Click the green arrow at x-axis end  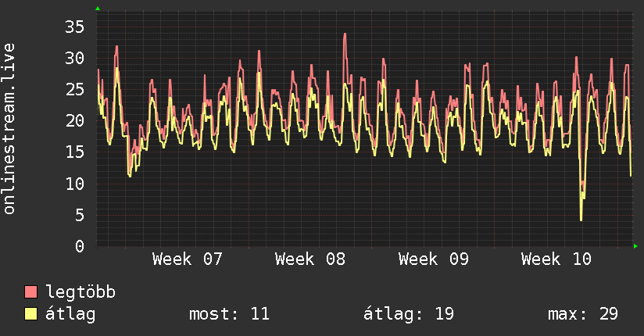(635, 246)
